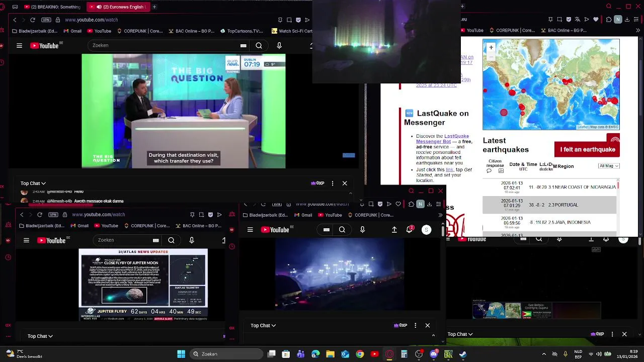Open TopCartoons.TV bookmark in the Euronews window
644x362 pixels.
coord(242,31)
